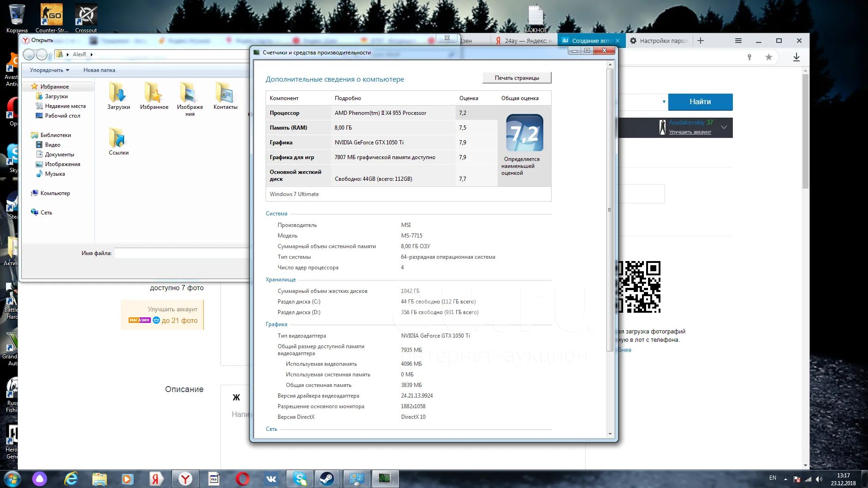The image size is (868, 488).
Task: Click the EN language indicator in tray
Action: click(x=773, y=478)
